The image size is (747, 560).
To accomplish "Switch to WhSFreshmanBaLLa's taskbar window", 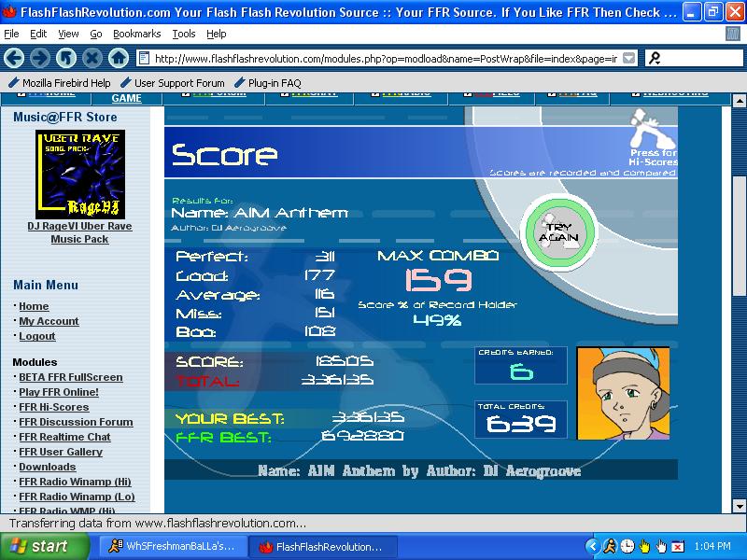I will [x=173, y=546].
